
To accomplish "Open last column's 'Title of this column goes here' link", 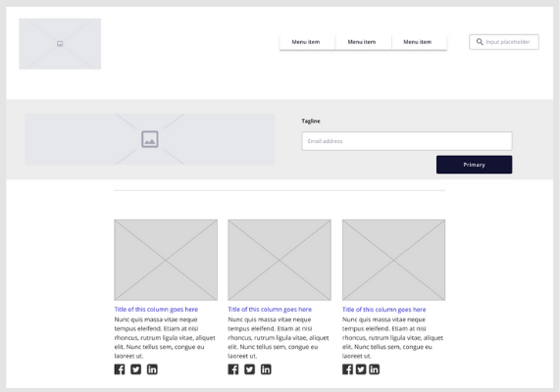I will pos(383,309).
